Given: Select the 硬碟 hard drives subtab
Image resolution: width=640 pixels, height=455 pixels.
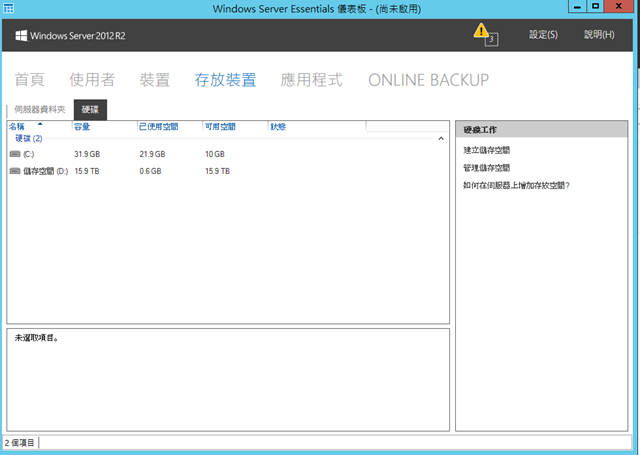Looking at the screenshot, I should pos(90,109).
